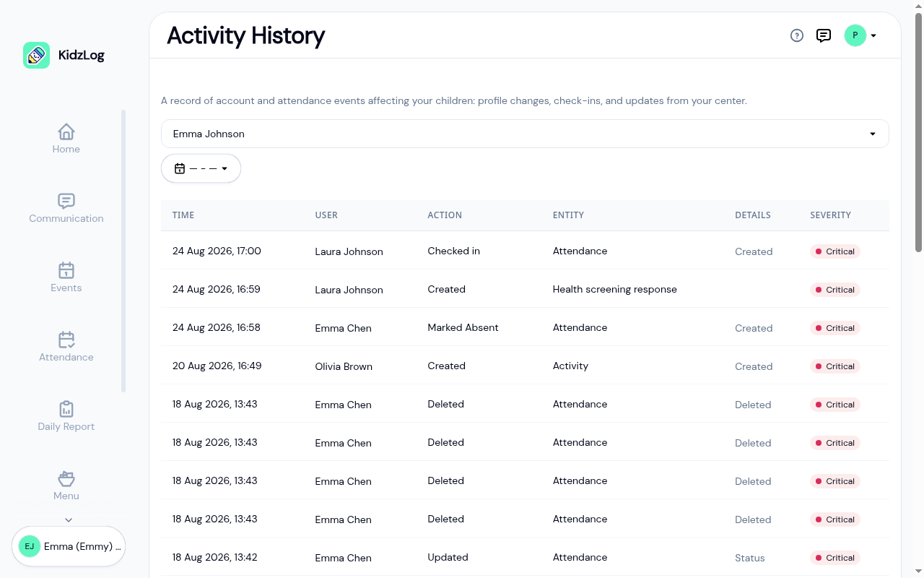Click the 'Updated' action cell
924x578 pixels.
[448, 558]
